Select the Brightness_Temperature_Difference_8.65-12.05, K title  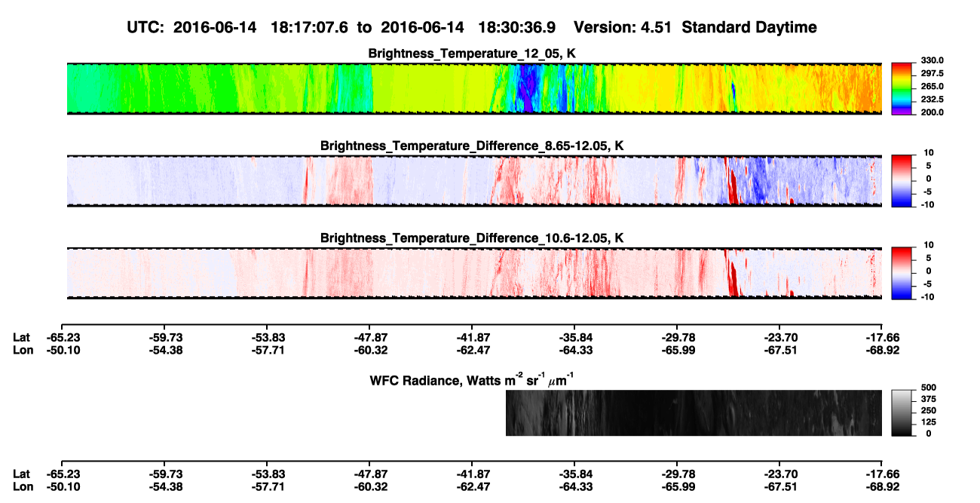point(472,146)
